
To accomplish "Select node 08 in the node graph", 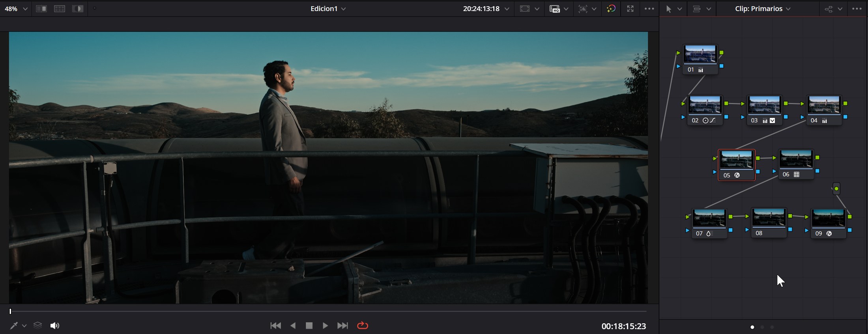I will click(x=769, y=223).
